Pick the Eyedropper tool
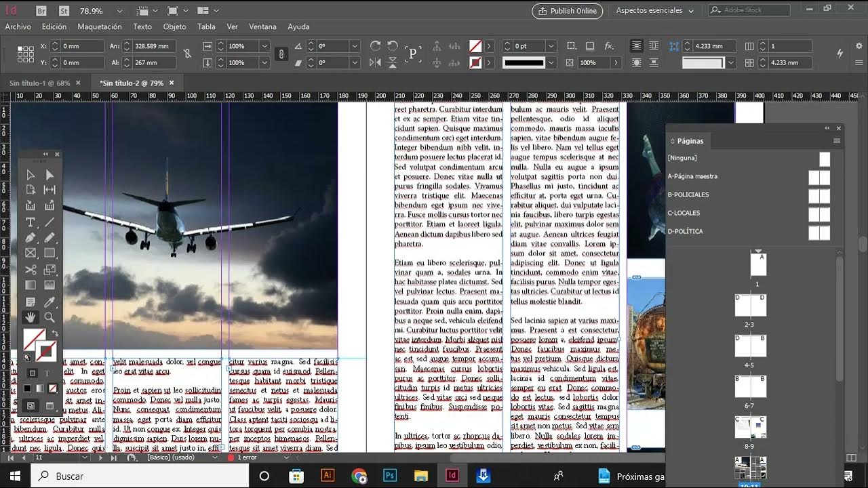The width and height of the screenshot is (868, 488). point(50,302)
